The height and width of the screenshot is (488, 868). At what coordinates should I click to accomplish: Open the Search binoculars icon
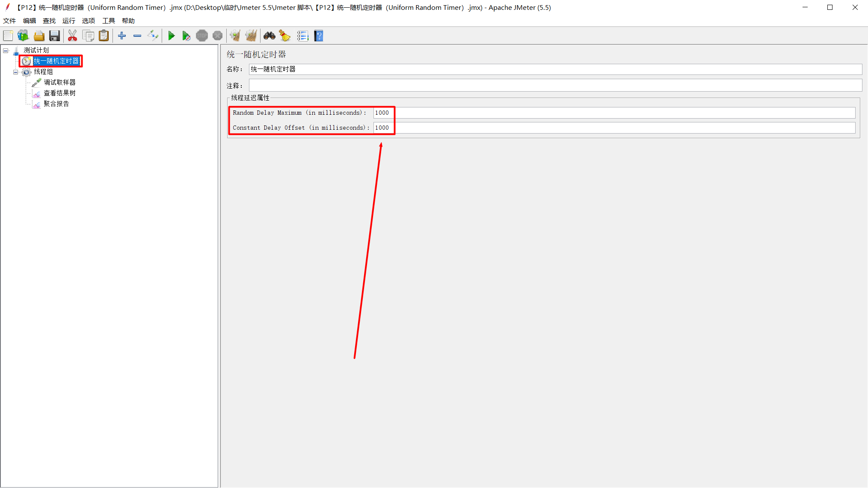(269, 36)
